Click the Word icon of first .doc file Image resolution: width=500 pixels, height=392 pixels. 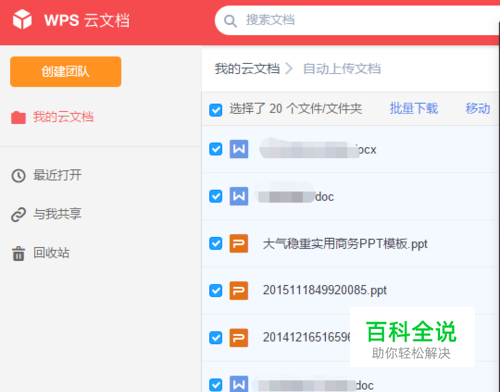[239, 196]
